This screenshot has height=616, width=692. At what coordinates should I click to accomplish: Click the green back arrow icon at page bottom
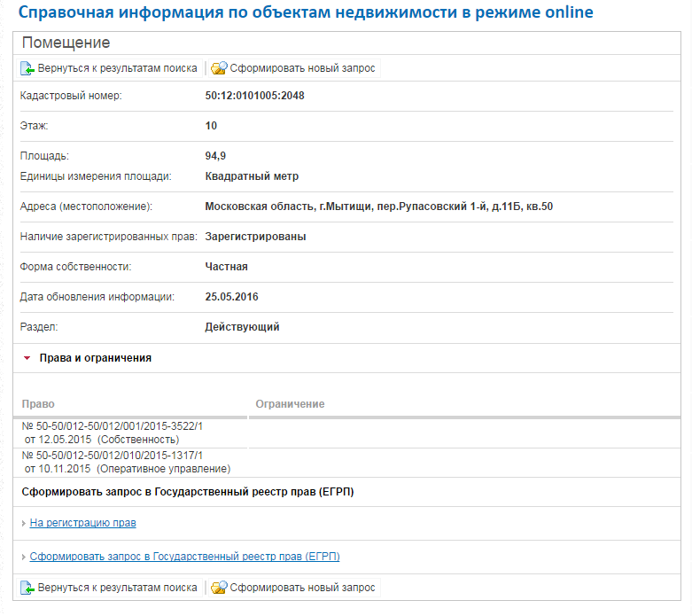pyautogui.click(x=27, y=588)
